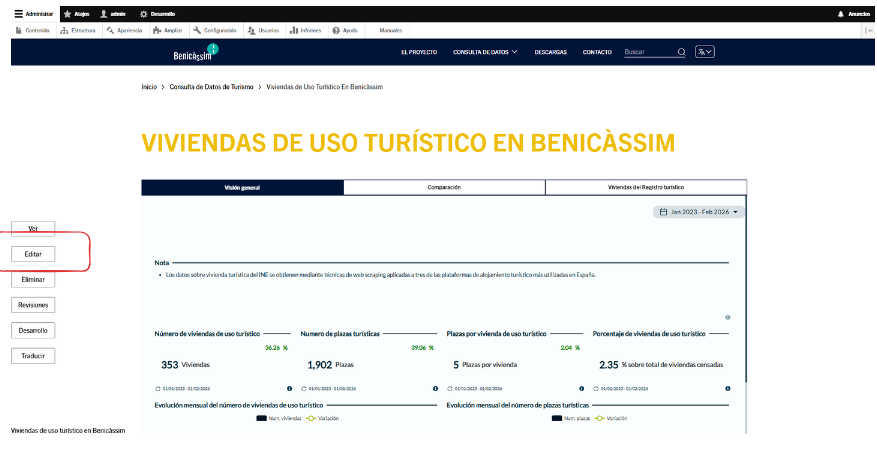Switch to Viviendas del Registro turístico tab

[645, 187]
